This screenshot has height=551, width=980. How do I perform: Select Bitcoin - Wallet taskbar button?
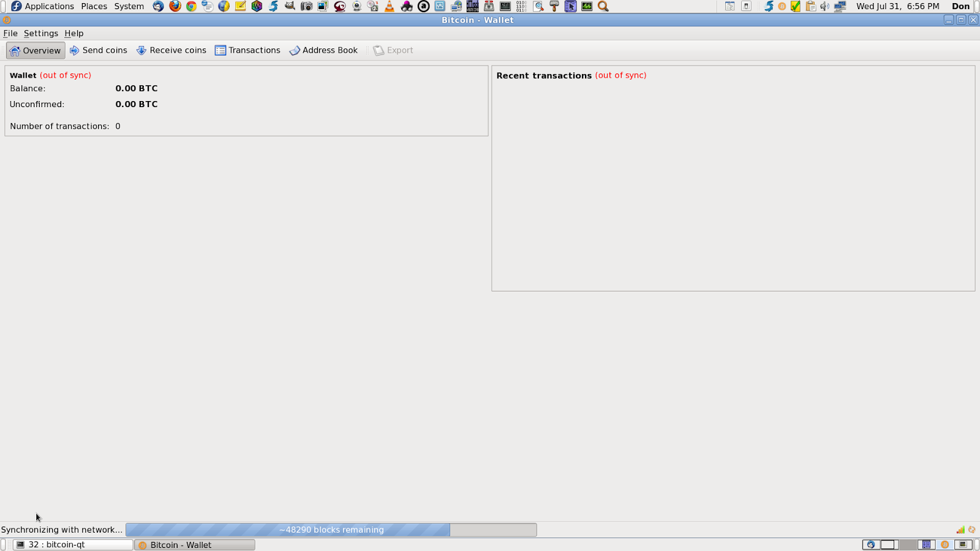tap(195, 544)
